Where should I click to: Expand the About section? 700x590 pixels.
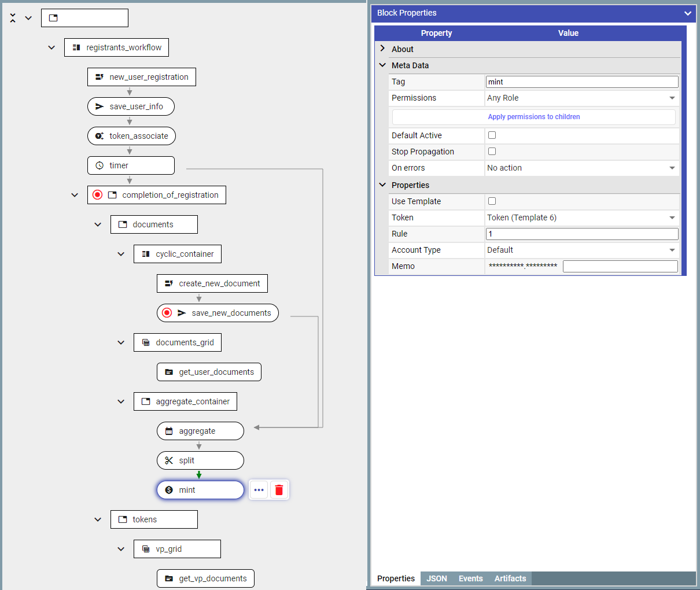[x=383, y=49]
